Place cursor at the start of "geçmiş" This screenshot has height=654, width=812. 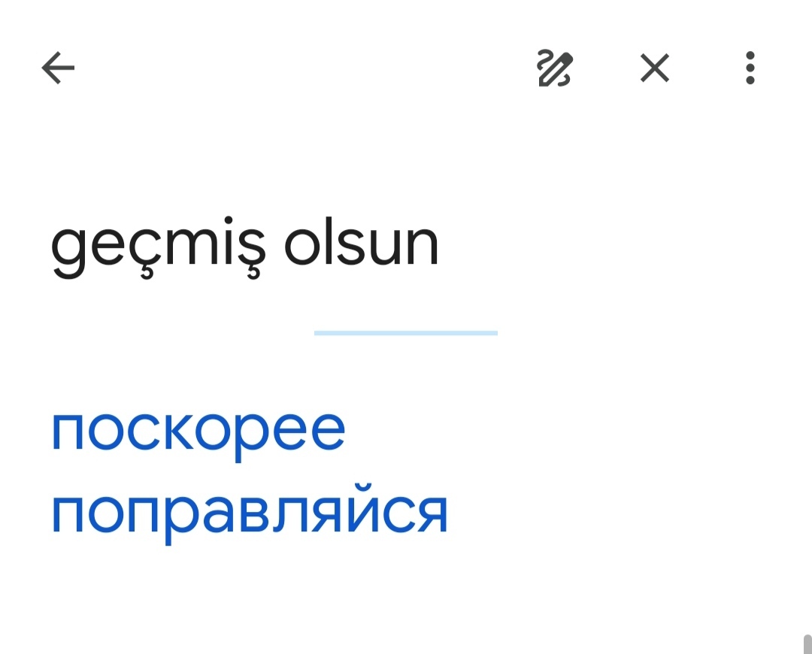pyautogui.click(x=51, y=247)
